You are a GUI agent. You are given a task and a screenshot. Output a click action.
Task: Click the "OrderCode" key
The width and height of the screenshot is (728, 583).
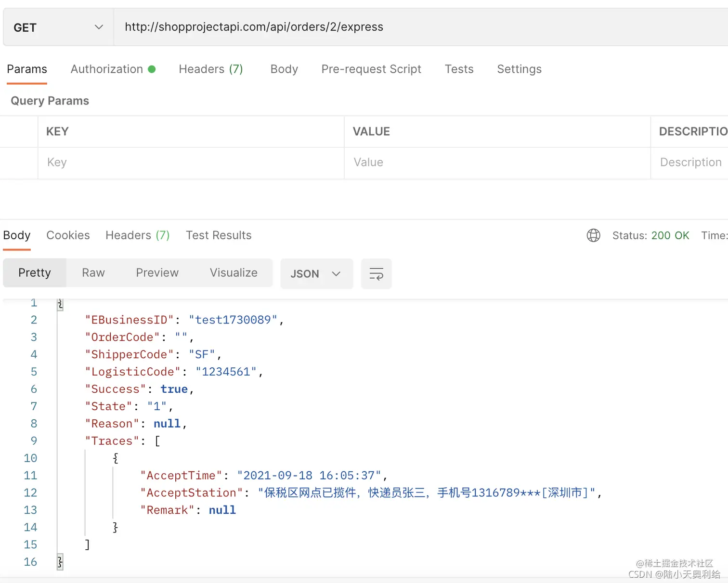122,337
